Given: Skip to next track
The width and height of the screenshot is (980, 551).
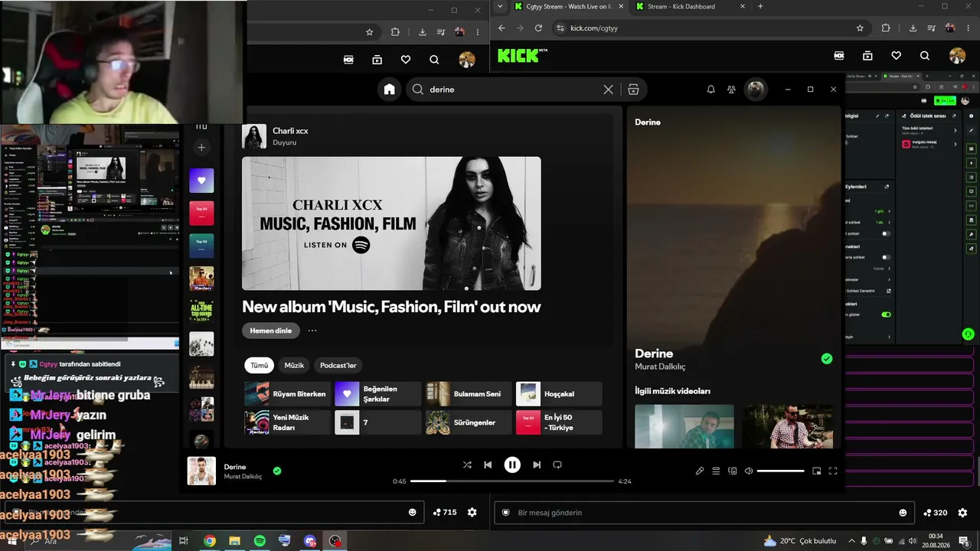Looking at the screenshot, I should 537,465.
